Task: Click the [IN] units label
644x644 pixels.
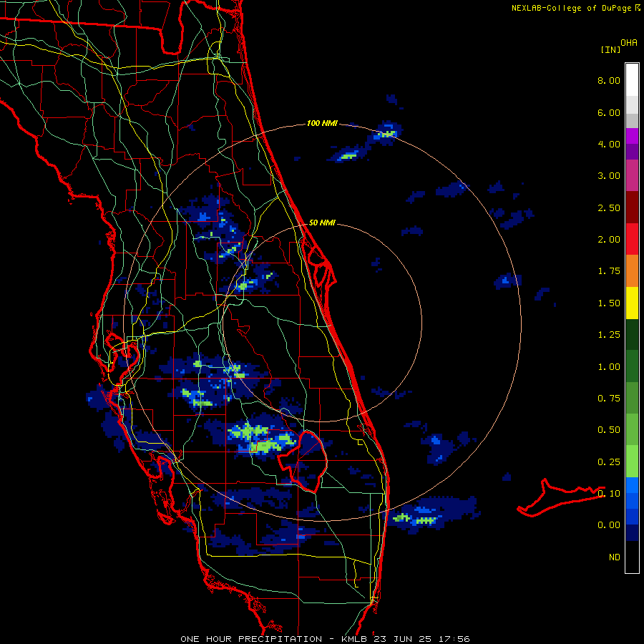Action: [x=610, y=49]
